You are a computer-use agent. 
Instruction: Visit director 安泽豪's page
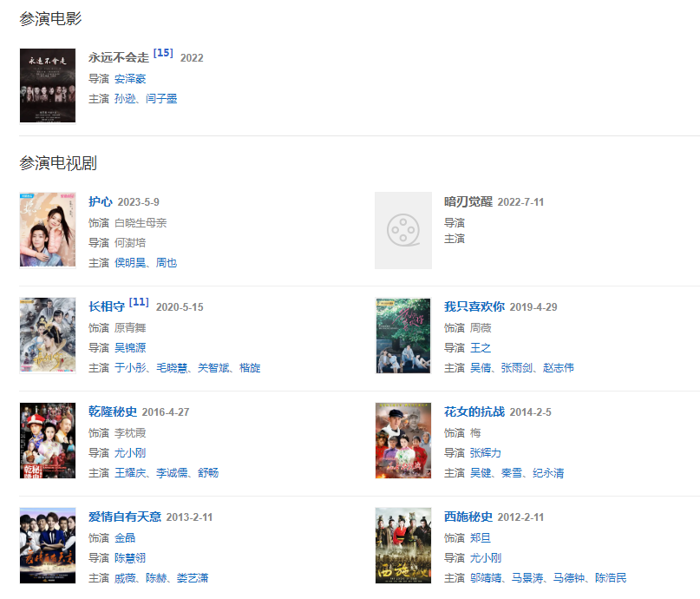[130, 79]
